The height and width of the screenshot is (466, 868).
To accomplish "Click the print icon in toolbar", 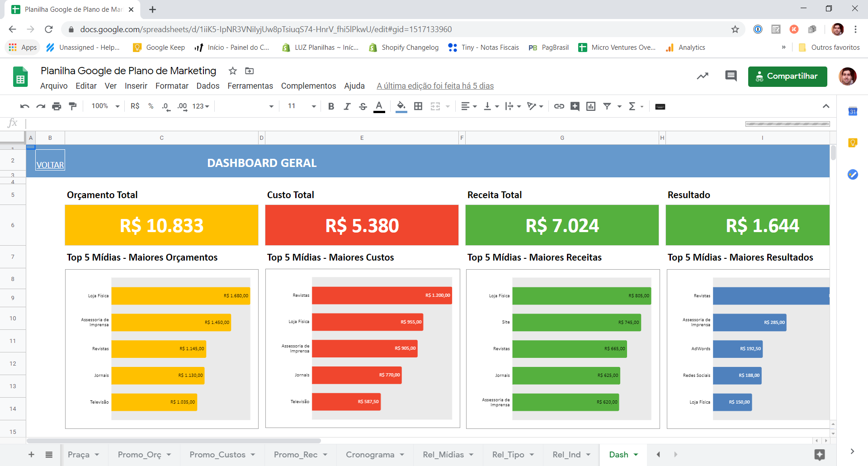I will tap(57, 106).
